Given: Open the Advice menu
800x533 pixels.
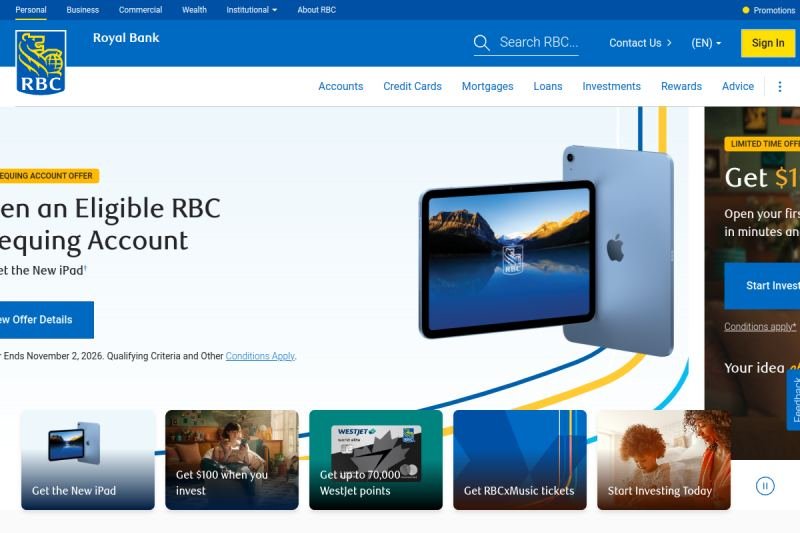Looking at the screenshot, I should (x=738, y=86).
